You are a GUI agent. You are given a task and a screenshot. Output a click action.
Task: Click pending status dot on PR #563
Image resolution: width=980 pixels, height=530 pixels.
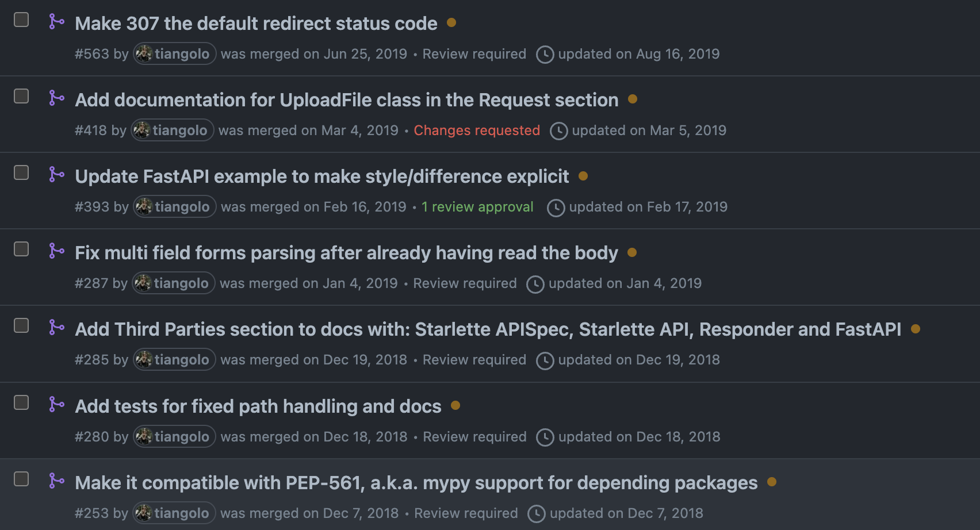click(451, 22)
